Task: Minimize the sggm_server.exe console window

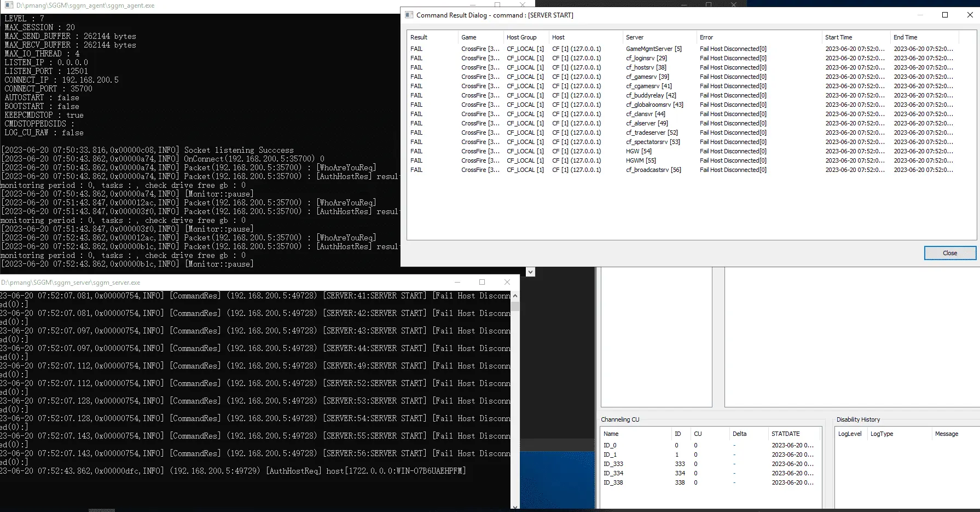Action: tap(457, 282)
